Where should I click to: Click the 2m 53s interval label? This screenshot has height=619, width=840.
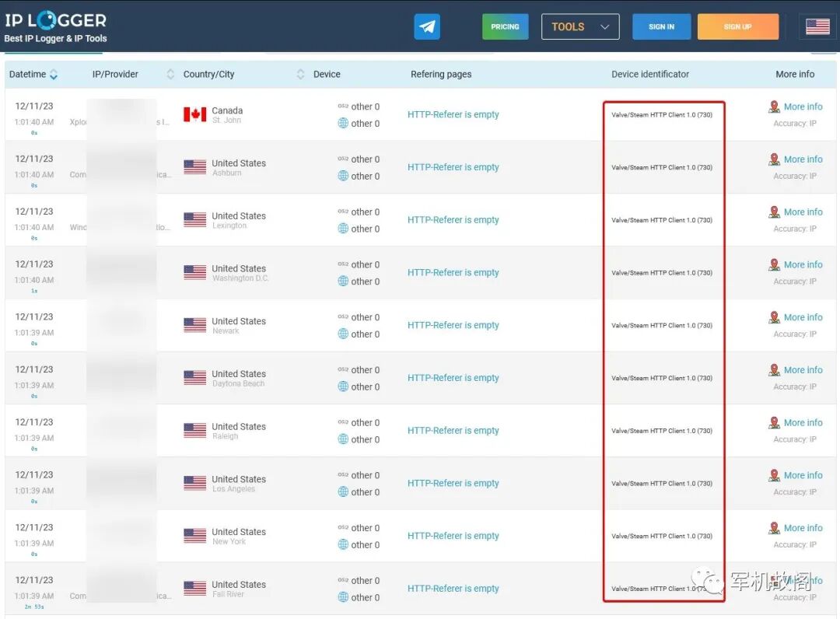pos(34,607)
